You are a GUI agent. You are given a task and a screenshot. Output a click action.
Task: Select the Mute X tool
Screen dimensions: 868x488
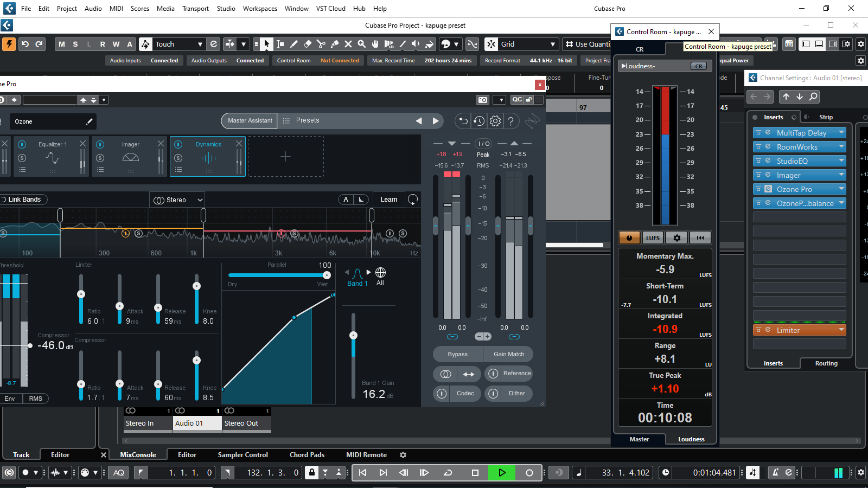tap(348, 44)
